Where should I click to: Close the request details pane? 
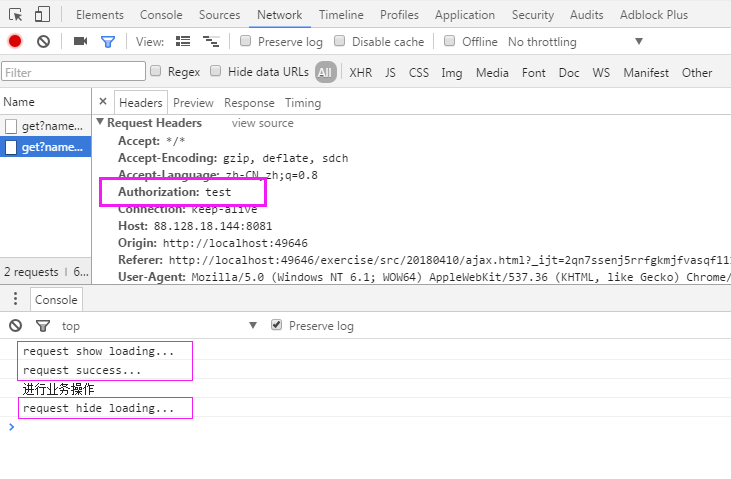[x=102, y=102]
